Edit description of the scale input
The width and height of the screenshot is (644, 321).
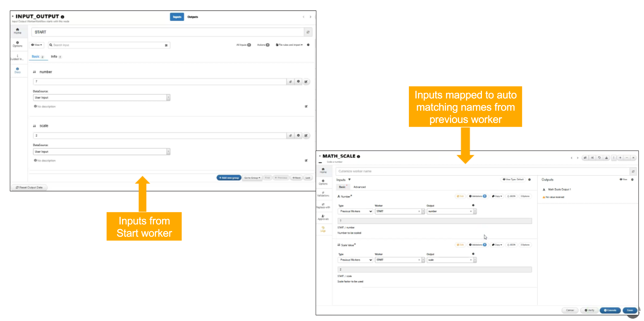click(306, 161)
